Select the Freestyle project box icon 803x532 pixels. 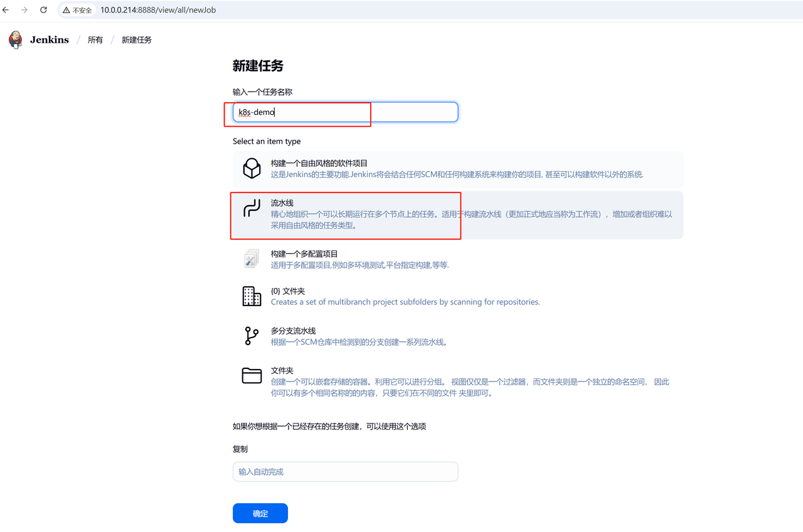coord(252,169)
